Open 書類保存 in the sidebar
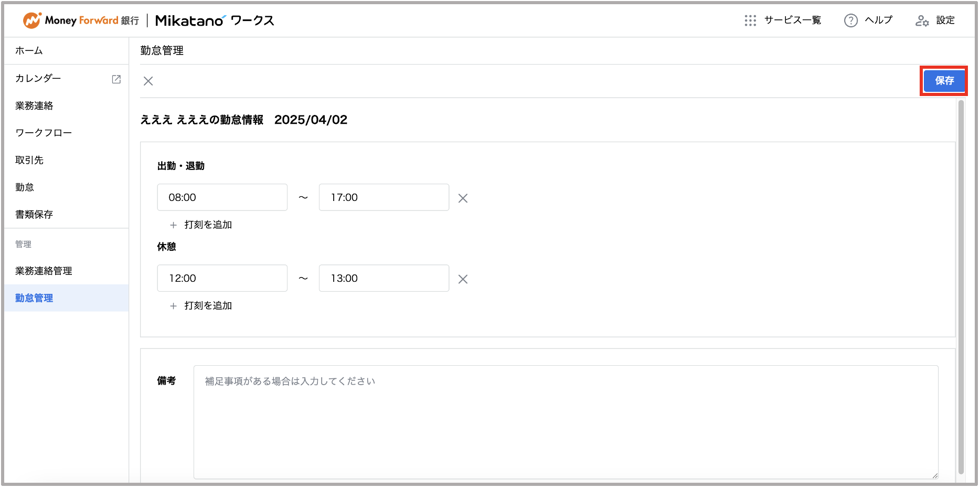 pos(67,215)
